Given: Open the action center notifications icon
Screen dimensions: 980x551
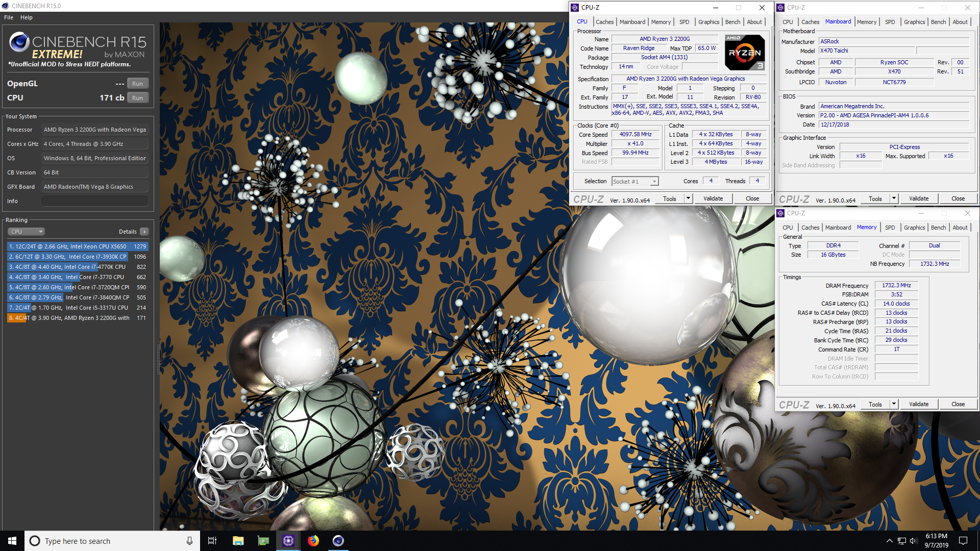Looking at the screenshot, I should point(963,541).
